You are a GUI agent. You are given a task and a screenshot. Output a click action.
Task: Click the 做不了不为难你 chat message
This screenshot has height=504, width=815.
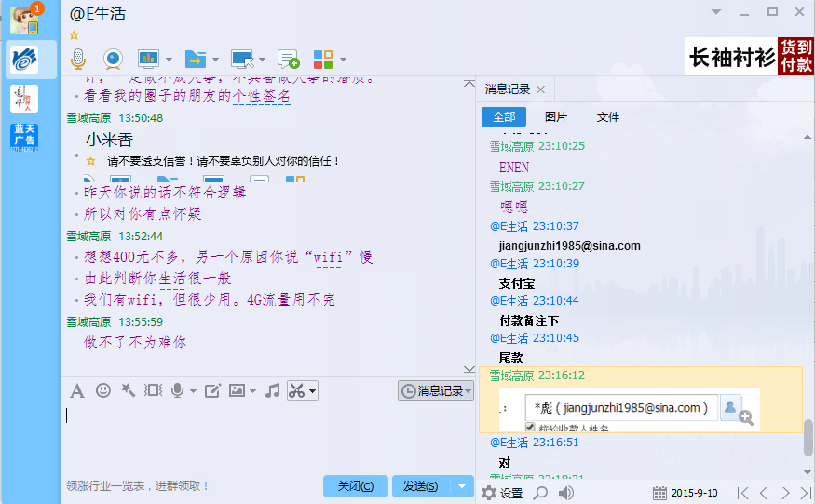(135, 342)
